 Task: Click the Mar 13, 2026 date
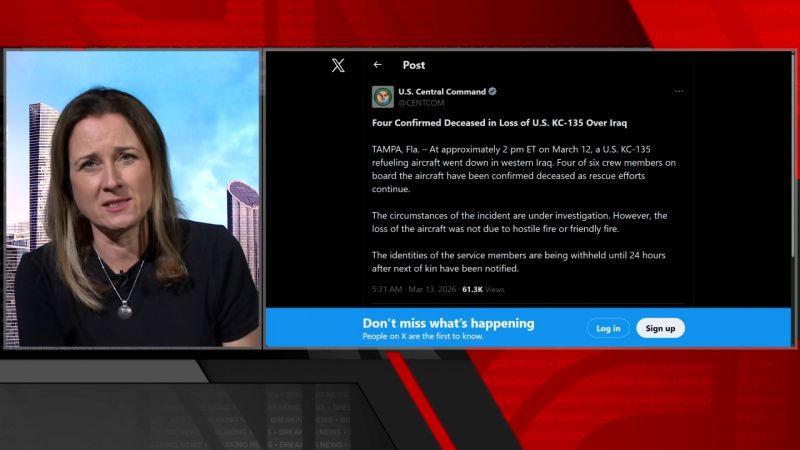click(x=432, y=289)
